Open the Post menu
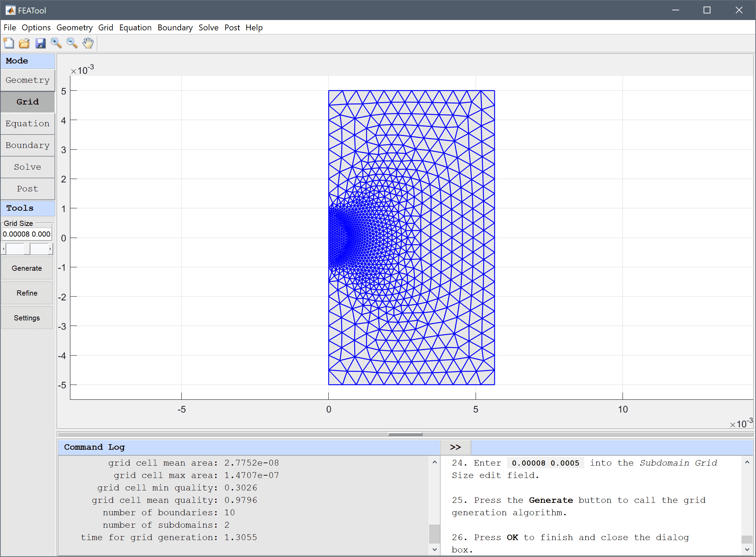This screenshot has height=557, width=756. [232, 28]
